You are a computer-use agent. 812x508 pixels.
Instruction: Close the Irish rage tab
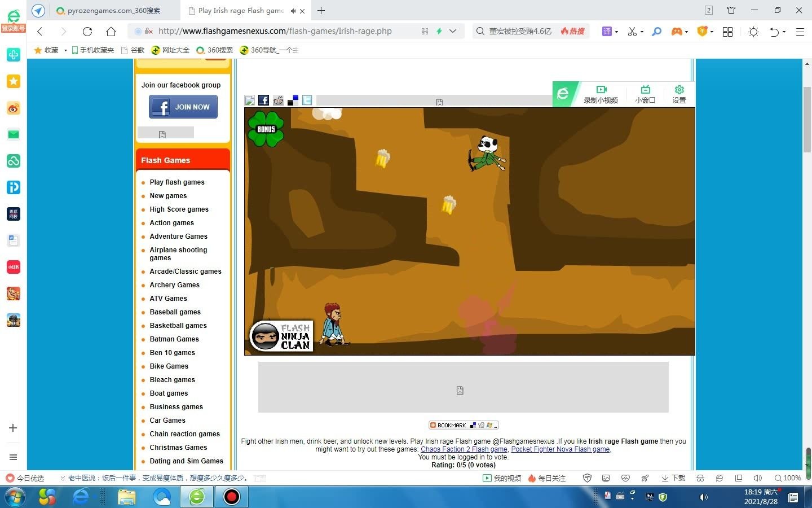302,11
